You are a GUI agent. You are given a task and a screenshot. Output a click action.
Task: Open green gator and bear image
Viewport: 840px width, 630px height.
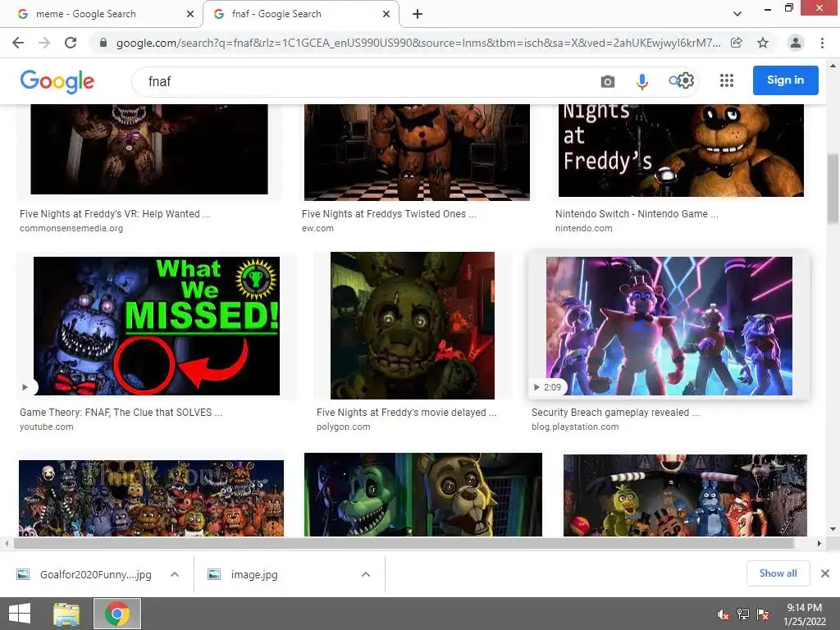[x=423, y=495]
